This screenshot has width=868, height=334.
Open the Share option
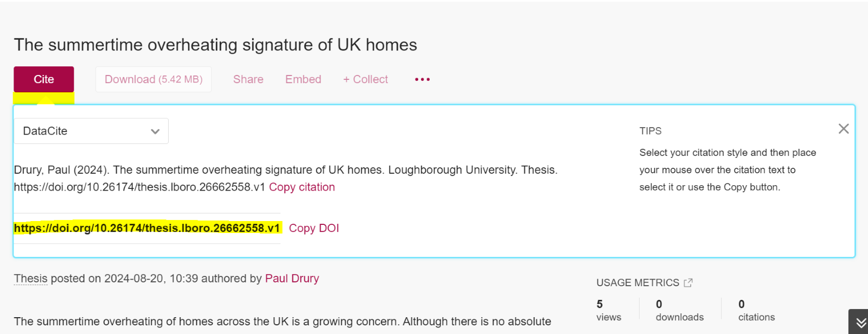(x=248, y=79)
